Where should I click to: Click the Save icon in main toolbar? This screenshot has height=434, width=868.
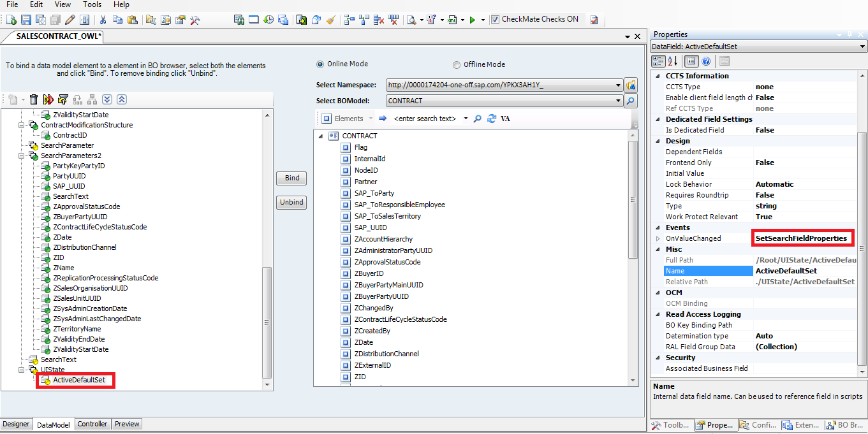(x=26, y=20)
